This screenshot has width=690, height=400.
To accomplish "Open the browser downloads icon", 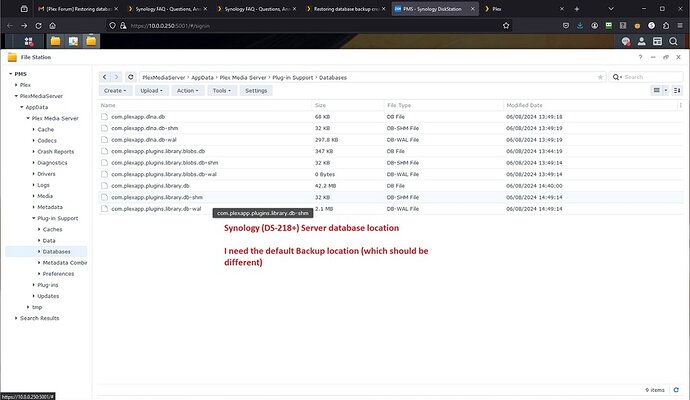I will 580,26.
